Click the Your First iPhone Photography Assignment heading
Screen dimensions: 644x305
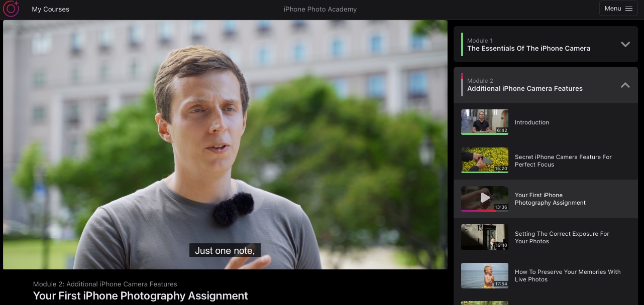click(x=141, y=296)
